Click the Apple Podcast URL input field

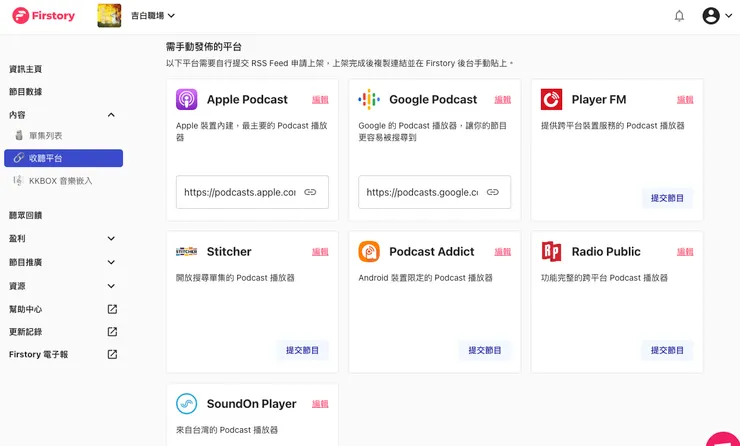(252, 192)
